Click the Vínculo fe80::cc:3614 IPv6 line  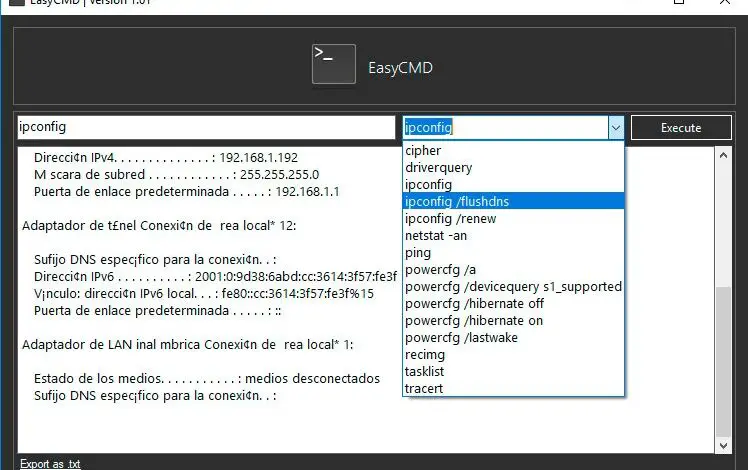(204, 293)
